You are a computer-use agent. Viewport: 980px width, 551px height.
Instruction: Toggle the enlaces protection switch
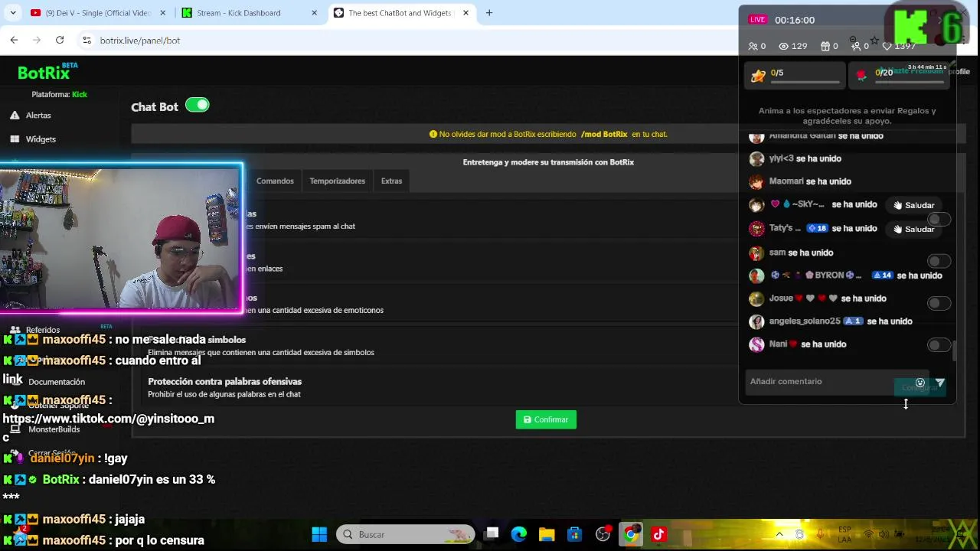pyautogui.click(x=939, y=262)
